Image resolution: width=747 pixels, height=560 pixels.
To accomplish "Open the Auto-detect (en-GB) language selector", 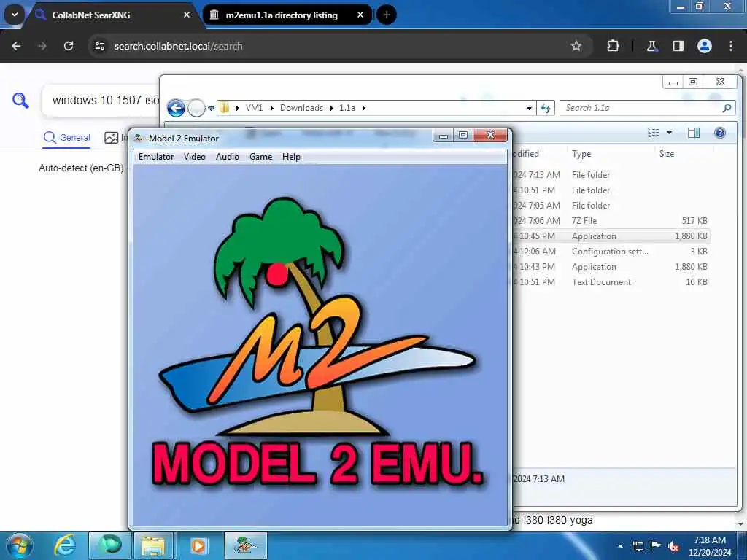I will click(81, 168).
